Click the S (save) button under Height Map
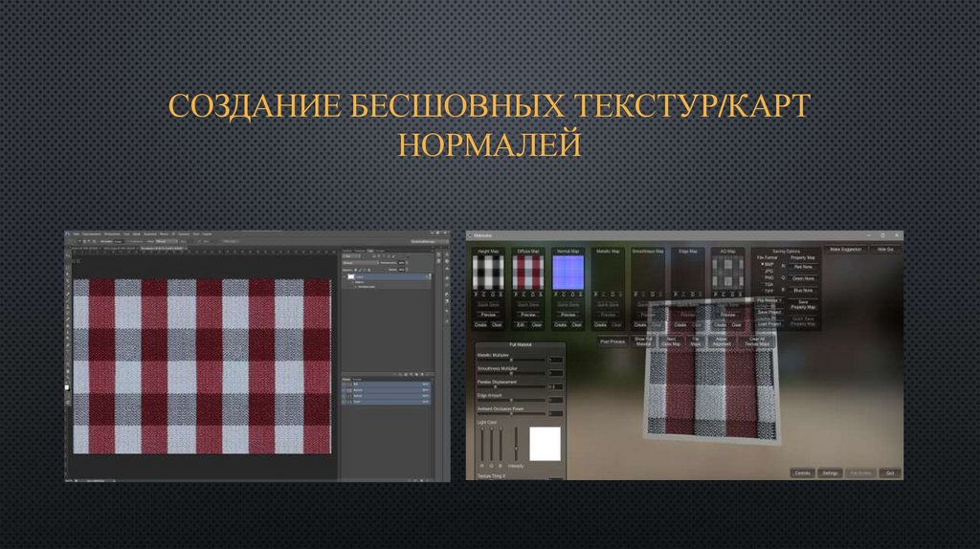The width and height of the screenshot is (980, 549). coord(500,295)
